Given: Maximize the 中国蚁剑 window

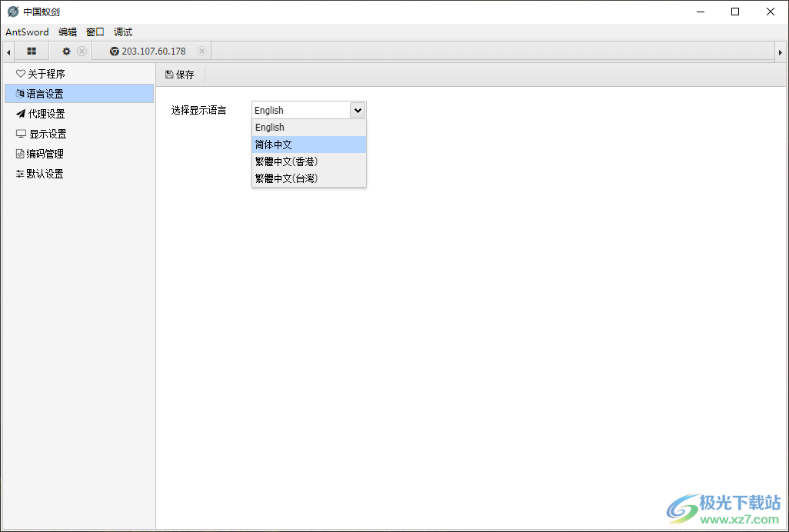Looking at the screenshot, I should [735, 12].
